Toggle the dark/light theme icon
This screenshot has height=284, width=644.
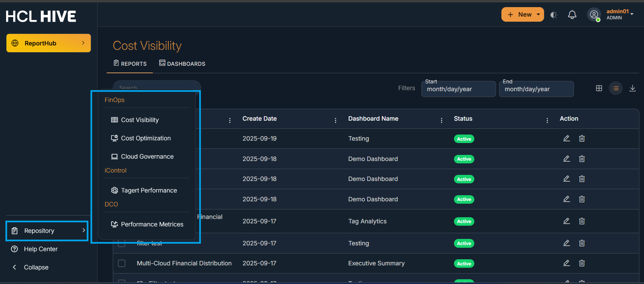coord(554,15)
